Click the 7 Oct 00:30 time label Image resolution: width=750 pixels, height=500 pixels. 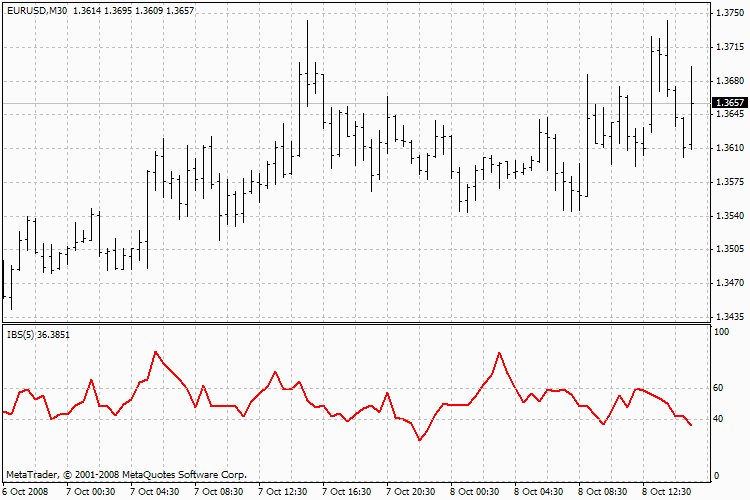coord(90,491)
